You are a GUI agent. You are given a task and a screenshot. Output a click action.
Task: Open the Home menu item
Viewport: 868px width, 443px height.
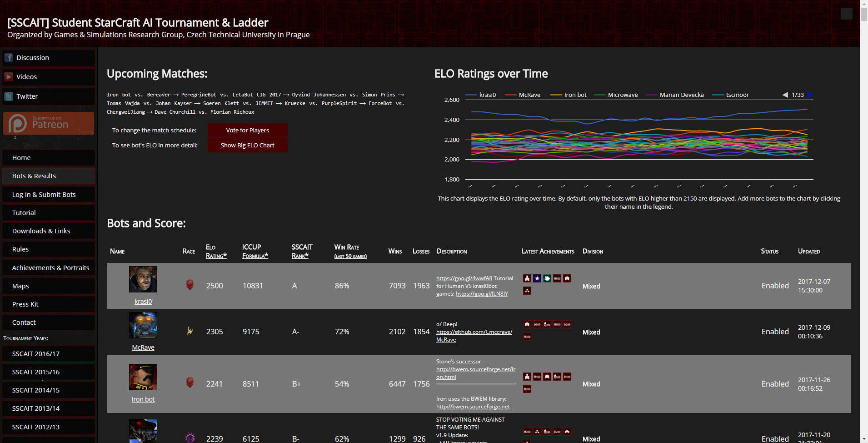tap(49, 158)
